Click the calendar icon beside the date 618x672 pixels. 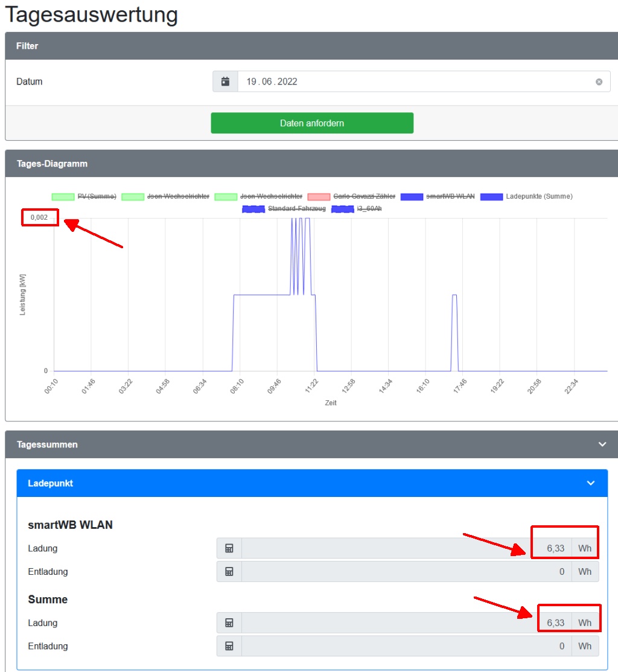pyautogui.click(x=225, y=82)
